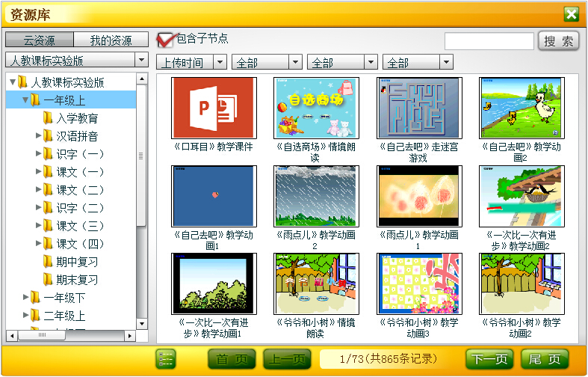
Task: Select the maze game 走迷宫 thumbnail
Action: click(418, 108)
